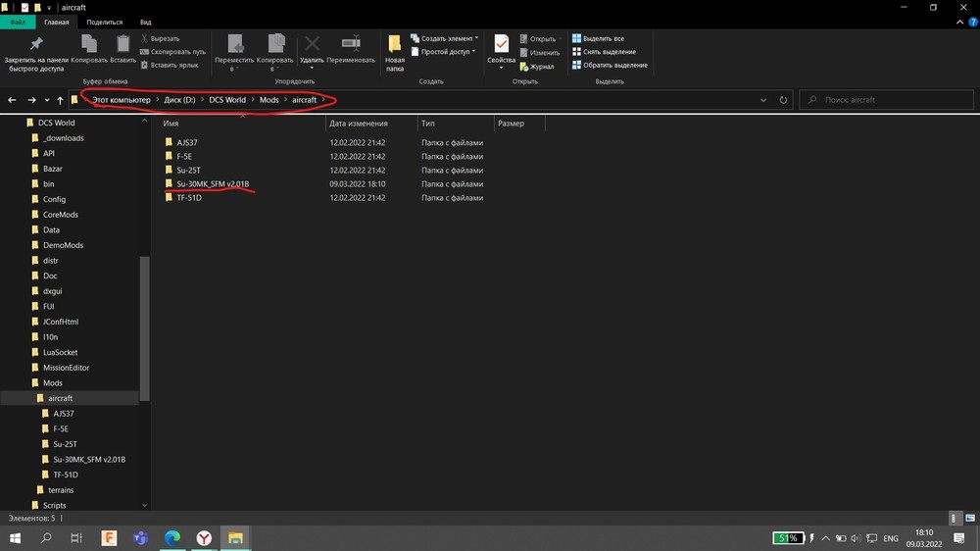Click the navigation pane vertical scrollbar
The image size is (980, 551).
coord(144,328)
